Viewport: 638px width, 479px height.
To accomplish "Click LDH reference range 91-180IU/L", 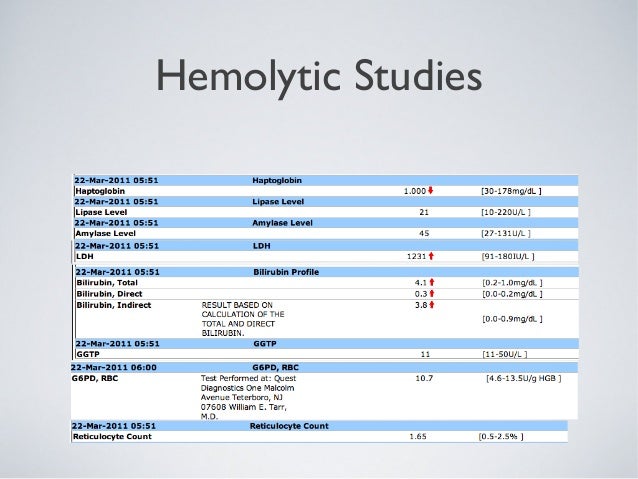I will click(508, 256).
